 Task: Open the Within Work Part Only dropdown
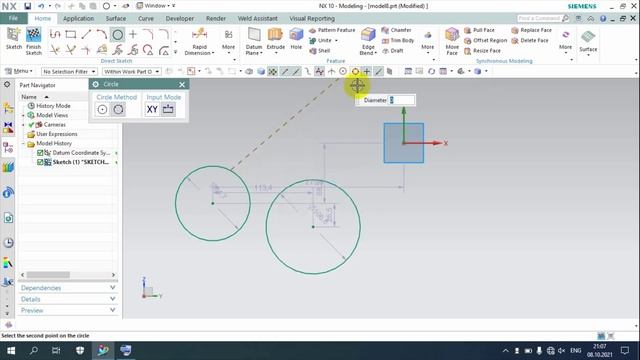[x=131, y=71]
